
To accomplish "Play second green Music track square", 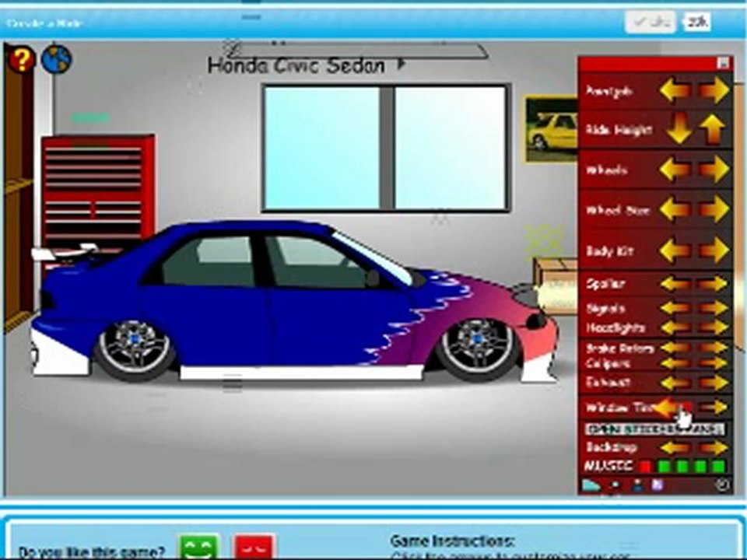I will click(x=682, y=466).
